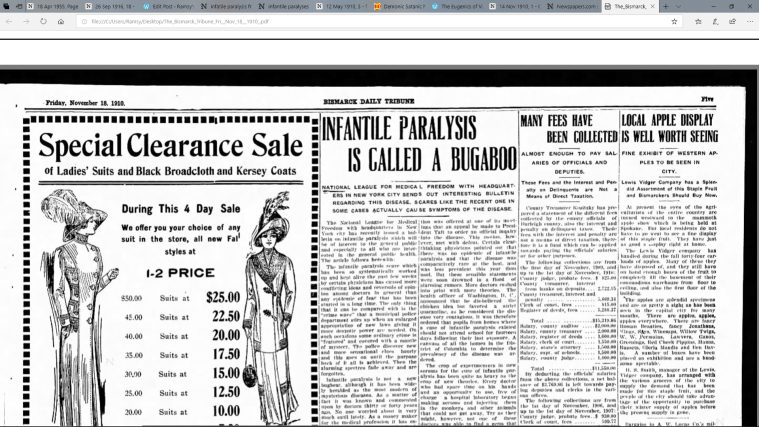This screenshot has height=427, width=759.
Task: Click the Add notes pen icon
Action: tap(715, 20)
